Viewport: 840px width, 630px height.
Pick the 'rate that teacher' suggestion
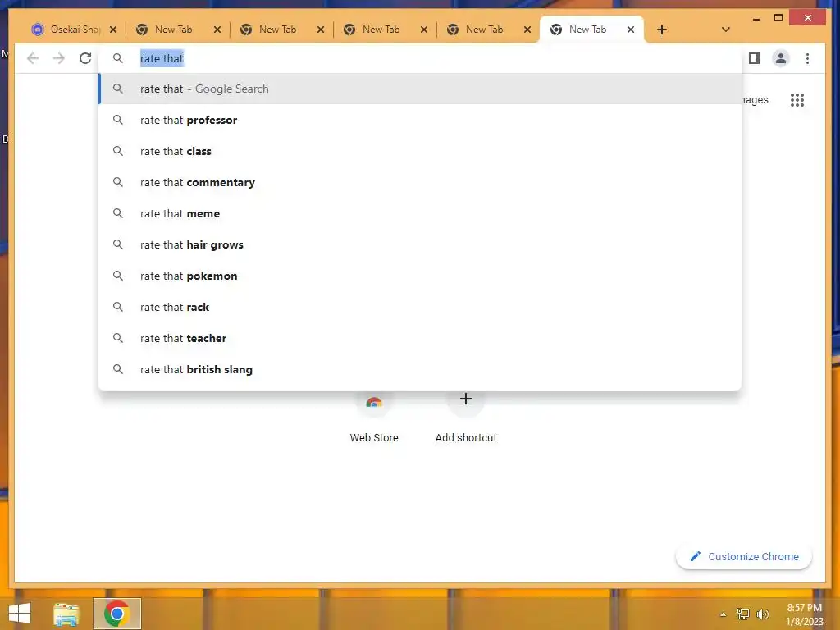[420, 338]
